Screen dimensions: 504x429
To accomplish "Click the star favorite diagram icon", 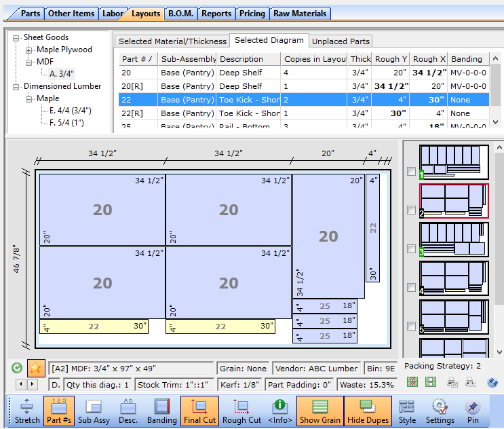I will click(x=36, y=368).
